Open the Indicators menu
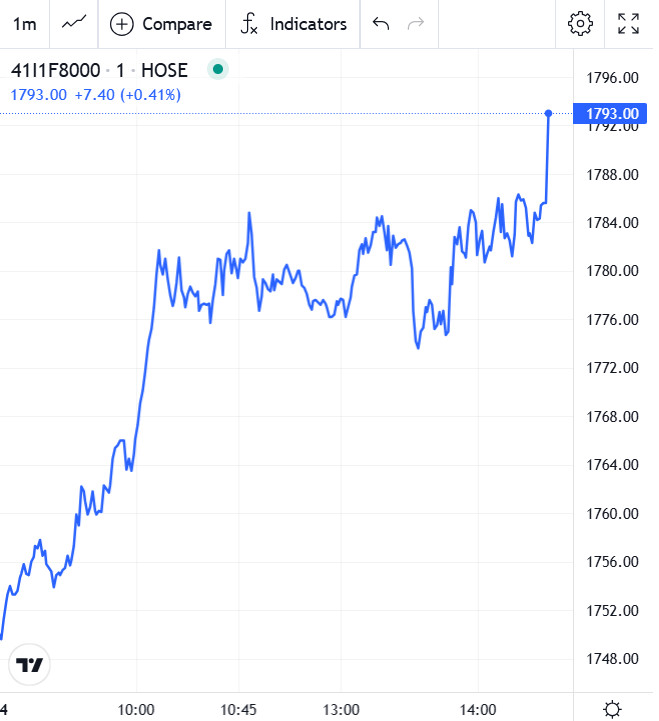The height and width of the screenshot is (721, 659). click(x=293, y=24)
